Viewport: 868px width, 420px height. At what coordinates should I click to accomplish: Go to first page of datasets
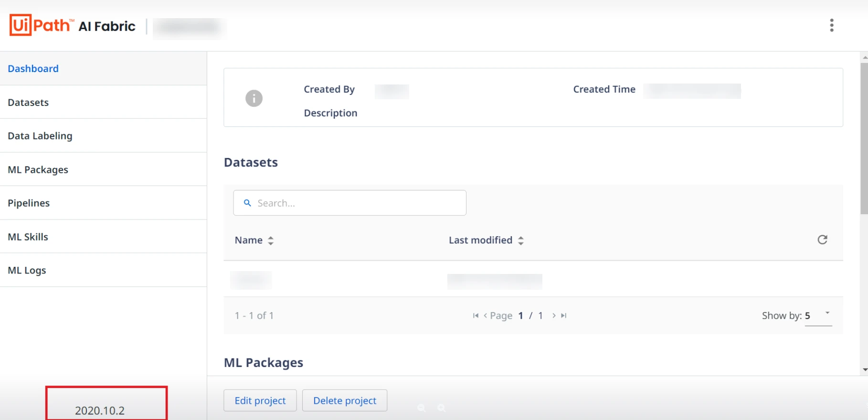pyautogui.click(x=476, y=315)
